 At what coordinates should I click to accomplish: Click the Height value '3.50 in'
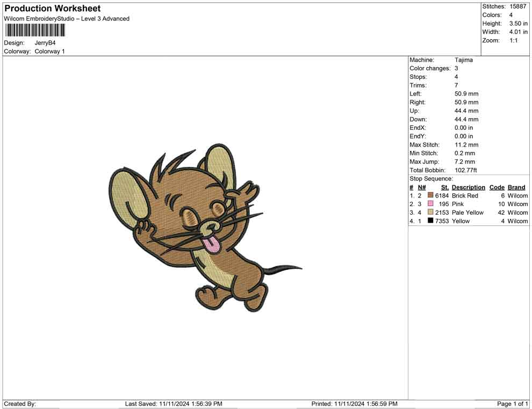[519, 24]
